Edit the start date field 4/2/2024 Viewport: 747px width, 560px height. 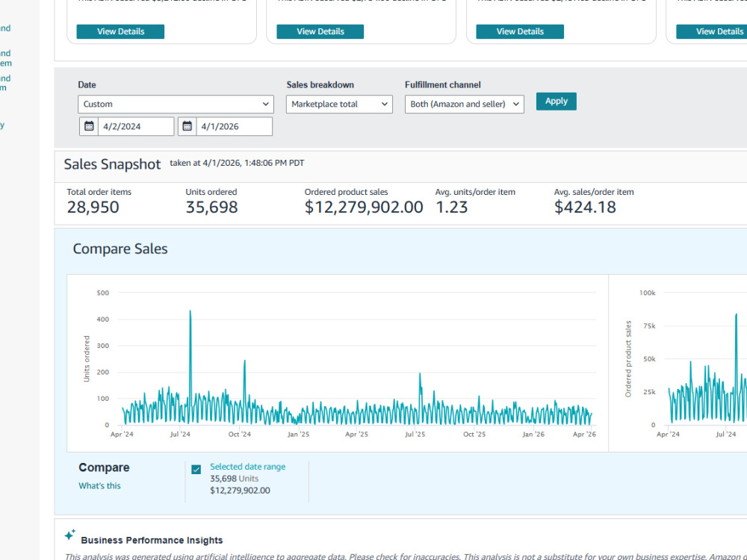[x=136, y=126]
